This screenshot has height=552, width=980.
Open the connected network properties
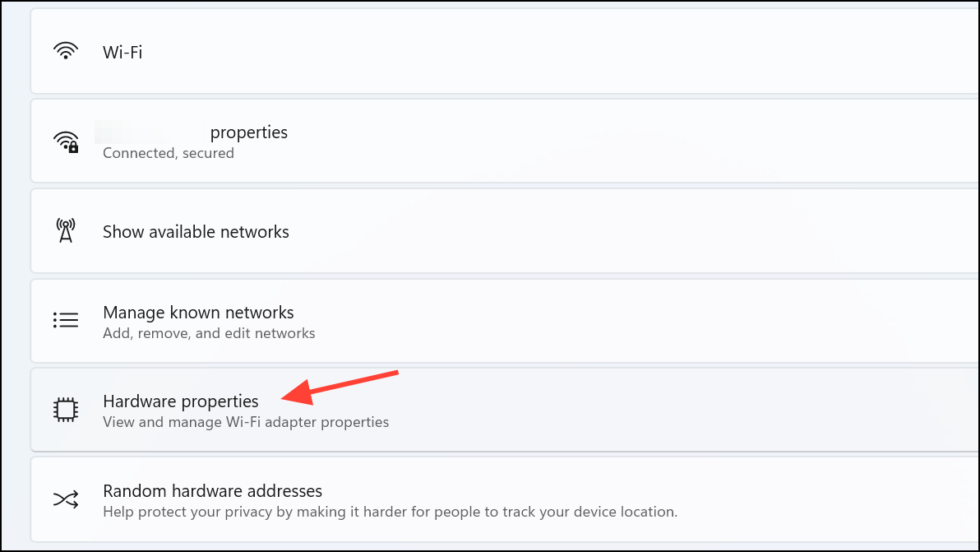coord(505,141)
